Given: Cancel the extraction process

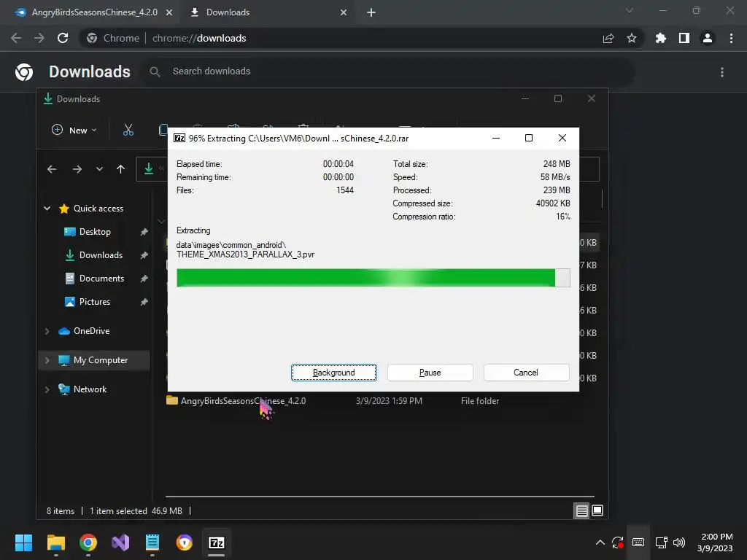Looking at the screenshot, I should pos(526,373).
